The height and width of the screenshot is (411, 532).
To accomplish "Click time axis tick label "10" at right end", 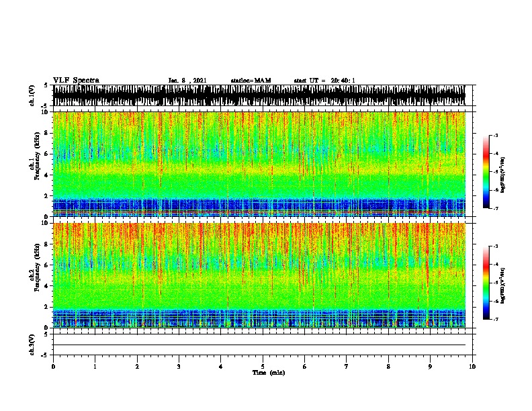I will 472,367.
